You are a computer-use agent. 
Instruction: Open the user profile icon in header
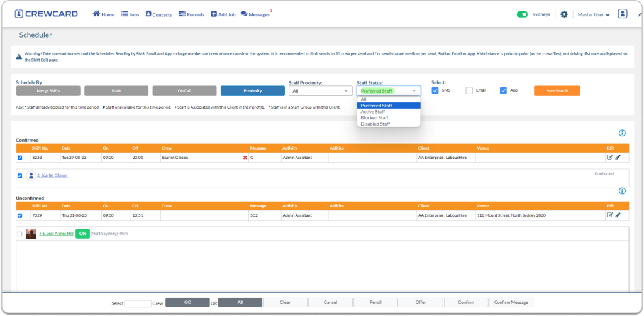(x=622, y=14)
